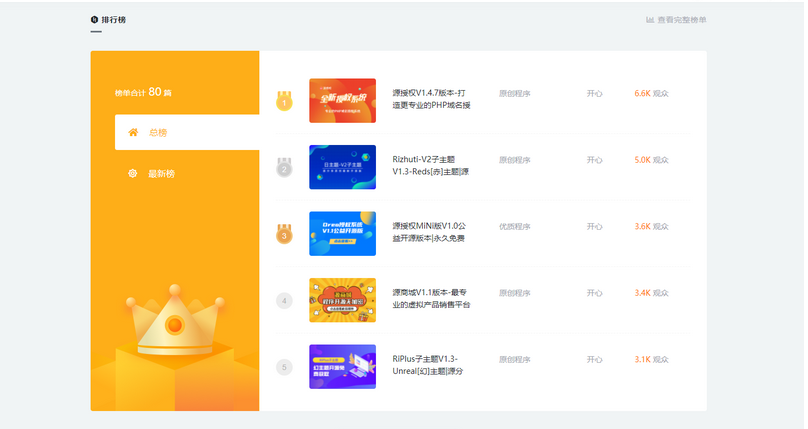This screenshot has width=808, height=429.
Task: Click author 开心 in the first row
Action: [x=594, y=94]
